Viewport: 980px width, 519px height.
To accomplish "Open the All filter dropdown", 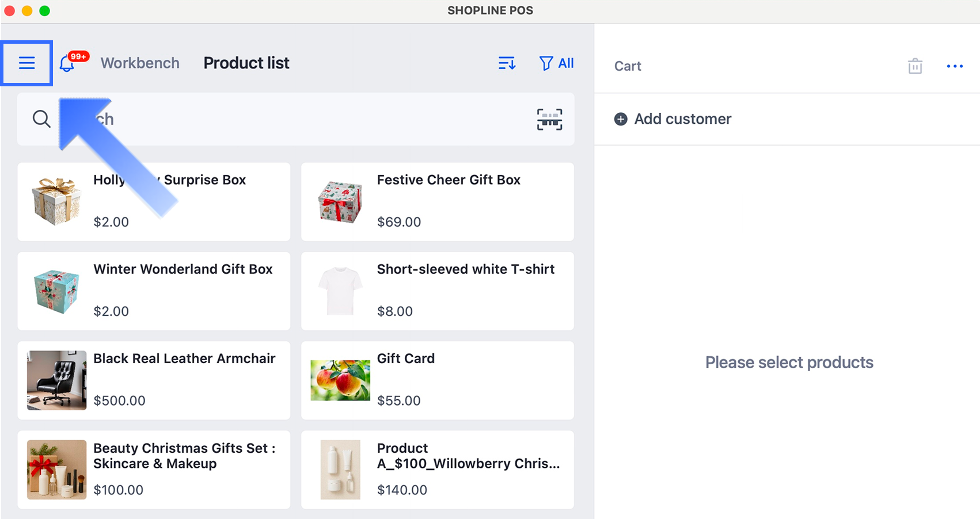I will click(556, 63).
